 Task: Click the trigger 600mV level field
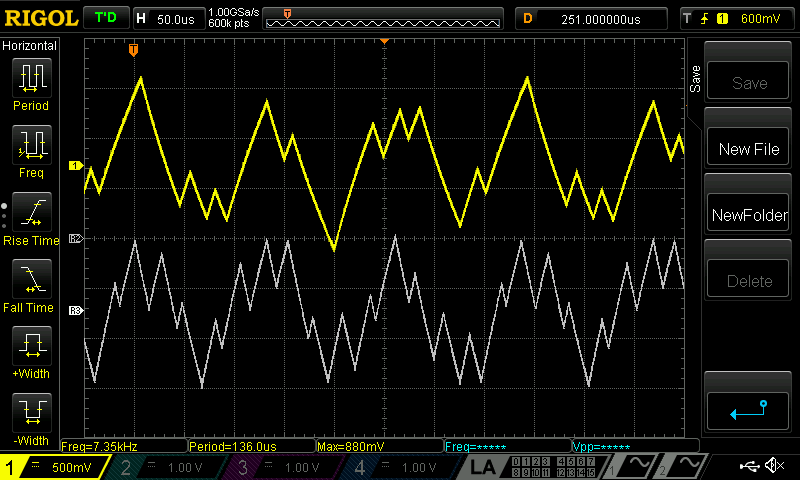(x=760, y=19)
